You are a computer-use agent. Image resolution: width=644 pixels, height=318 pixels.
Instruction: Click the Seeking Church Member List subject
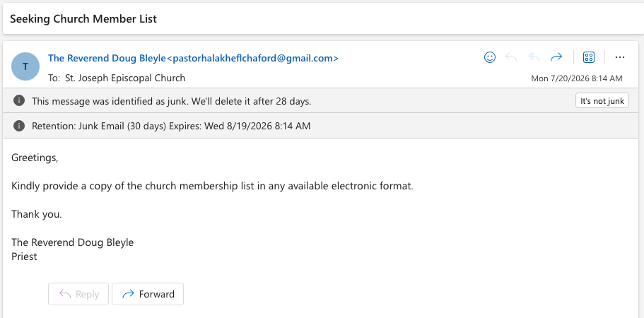pos(83,19)
